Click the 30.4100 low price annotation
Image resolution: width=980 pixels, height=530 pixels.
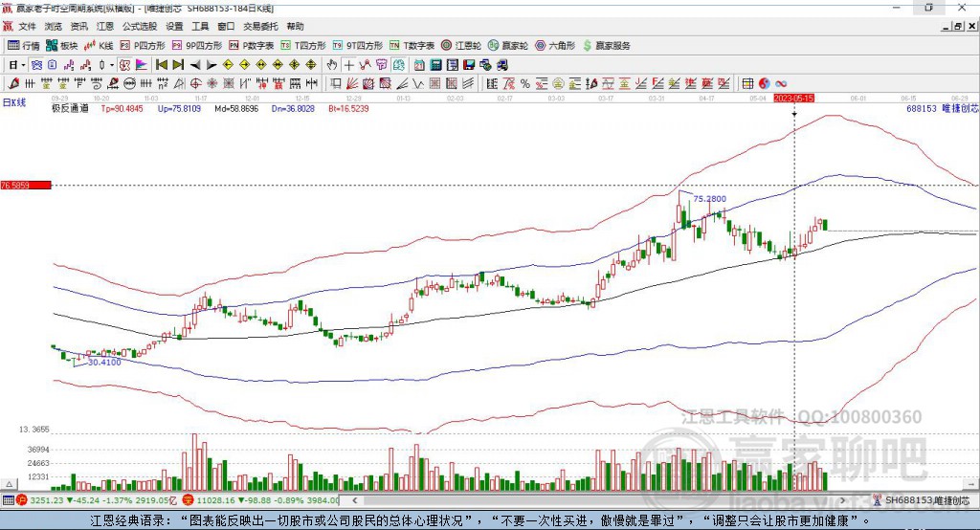pos(104,362)
